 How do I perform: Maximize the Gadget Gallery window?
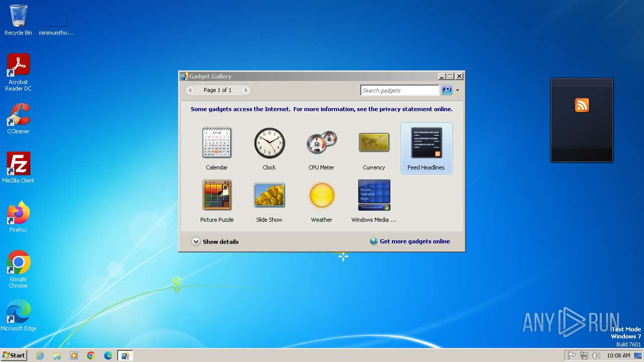coord(450,76)
